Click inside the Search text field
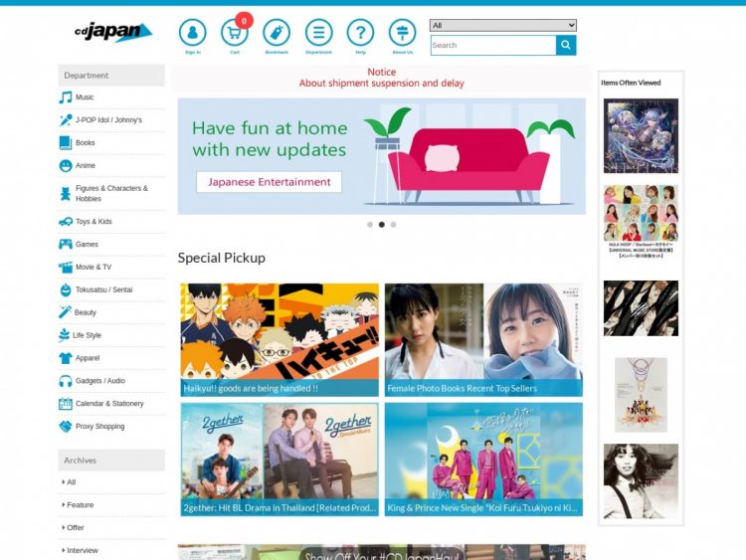 (x=492, y=46)
